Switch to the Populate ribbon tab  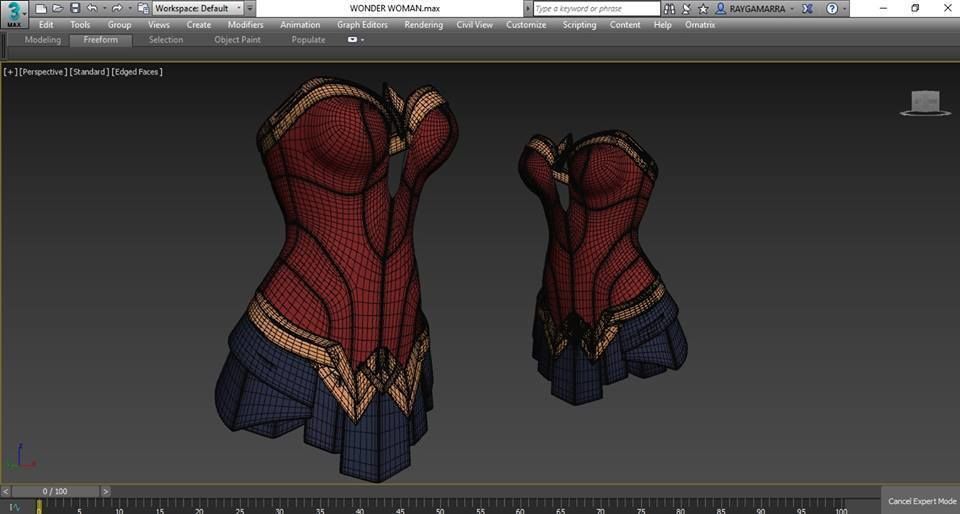[x=308, y=40]
